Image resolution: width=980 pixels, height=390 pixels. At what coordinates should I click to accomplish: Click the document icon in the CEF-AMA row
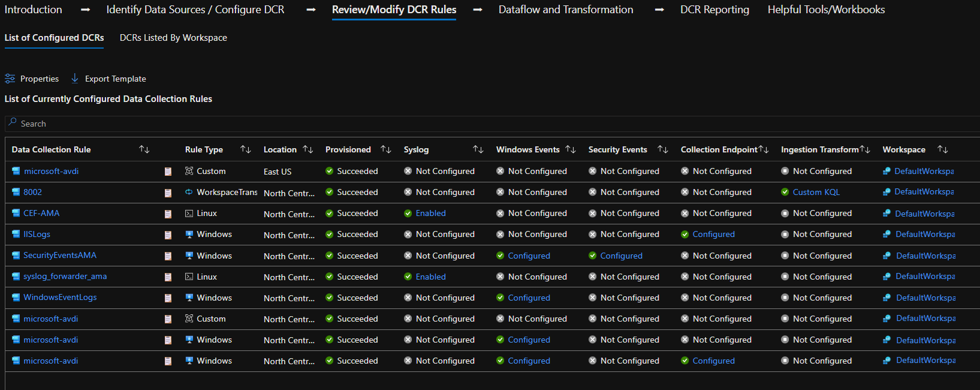point(168,214)
